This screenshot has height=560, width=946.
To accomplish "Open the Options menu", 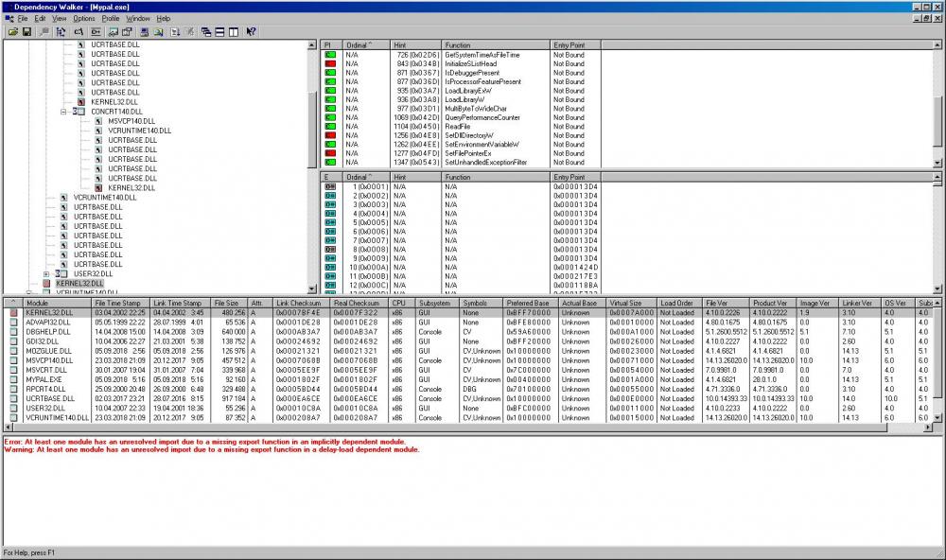I will 84,18.
